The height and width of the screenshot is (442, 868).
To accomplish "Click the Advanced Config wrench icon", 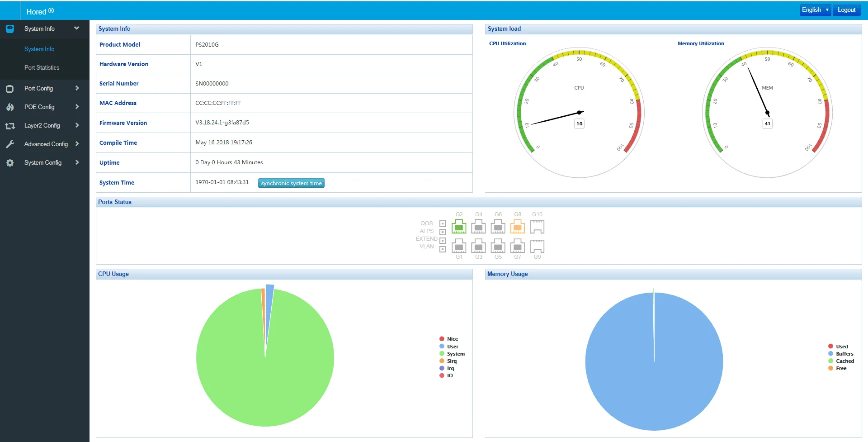I will point(10,144).
